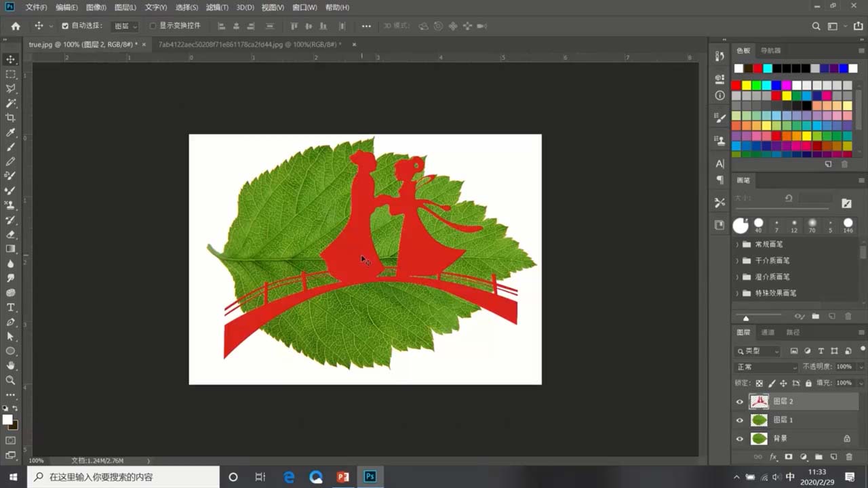Select the Rectangular Marquee tool

click(x=11, y=75)
